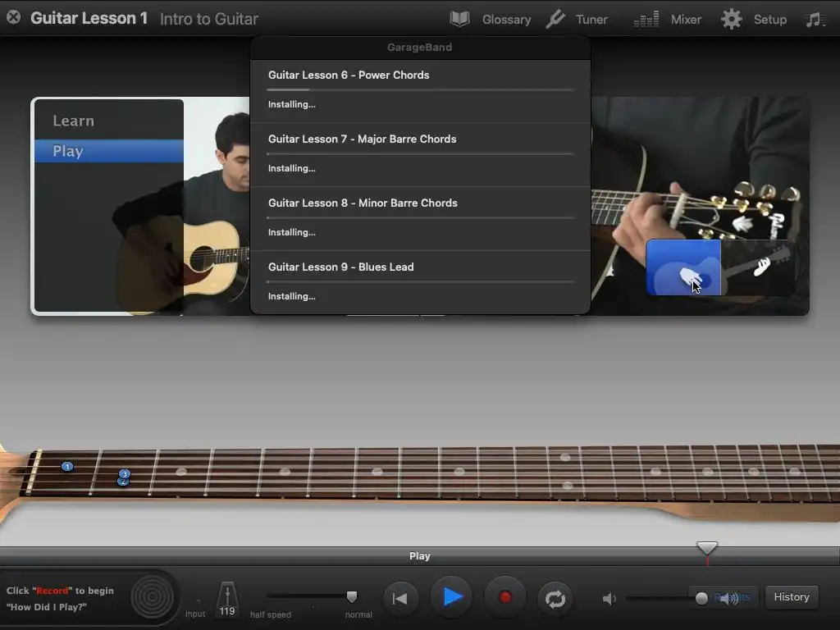
Task: Select the blue strumming hand view thumbnail
Action: 683,267
